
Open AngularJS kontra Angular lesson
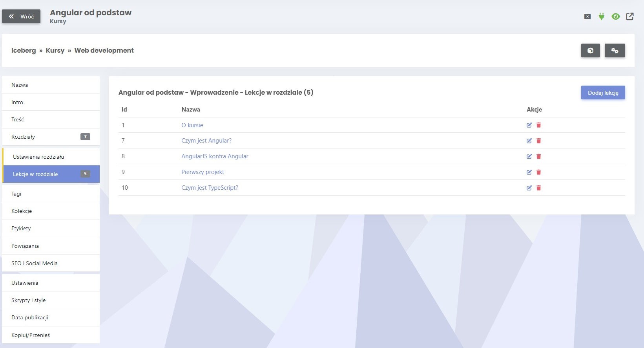215,156
